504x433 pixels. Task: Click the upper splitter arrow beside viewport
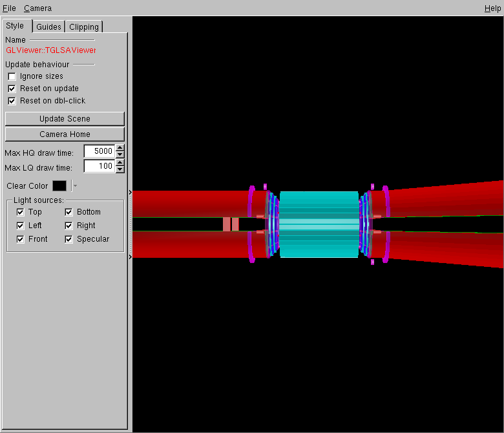click(x=130, y=193)
